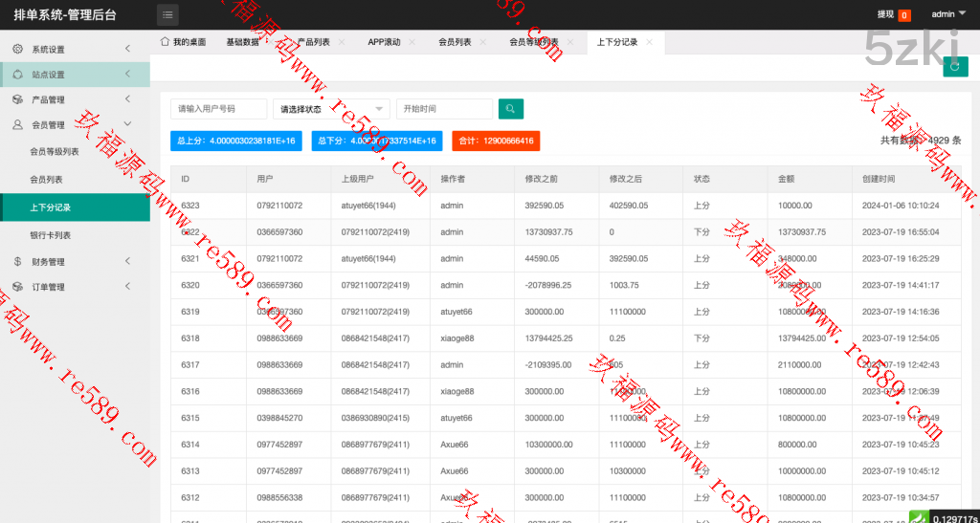Open the 请选择状态 dropdown
Image resolution: width=980 pixels, height=523 pixels.
coord(331,109)
